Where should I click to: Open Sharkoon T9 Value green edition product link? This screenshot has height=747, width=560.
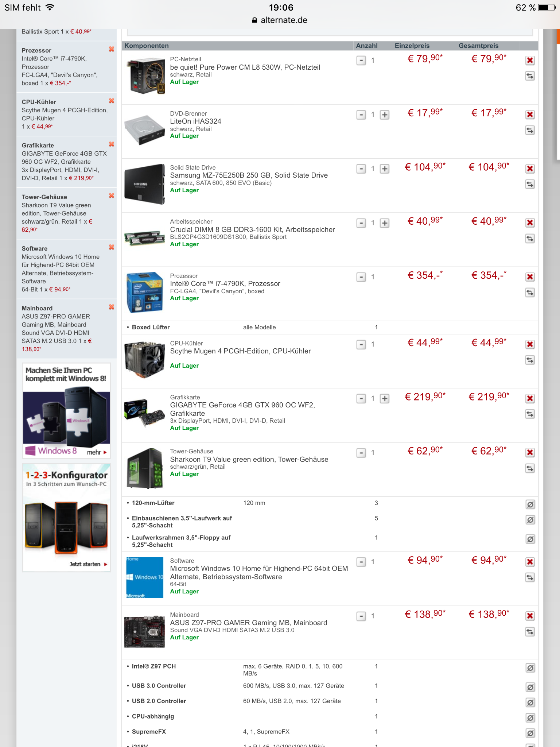249,460
